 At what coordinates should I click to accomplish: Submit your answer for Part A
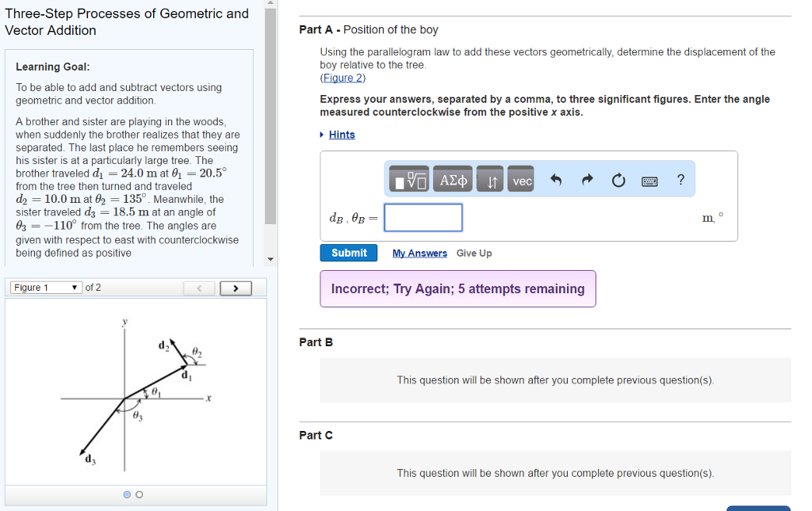point(348,252)
